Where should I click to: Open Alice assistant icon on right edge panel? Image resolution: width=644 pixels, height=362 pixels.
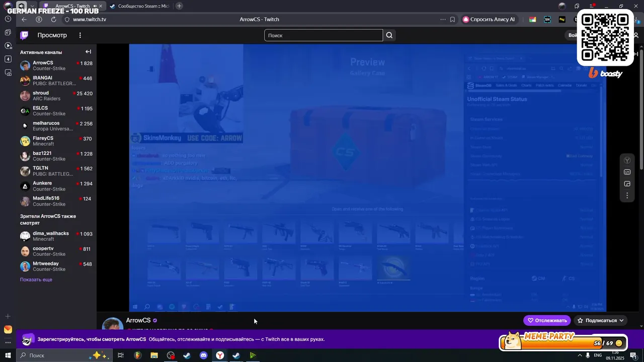(x=627, y=160)
